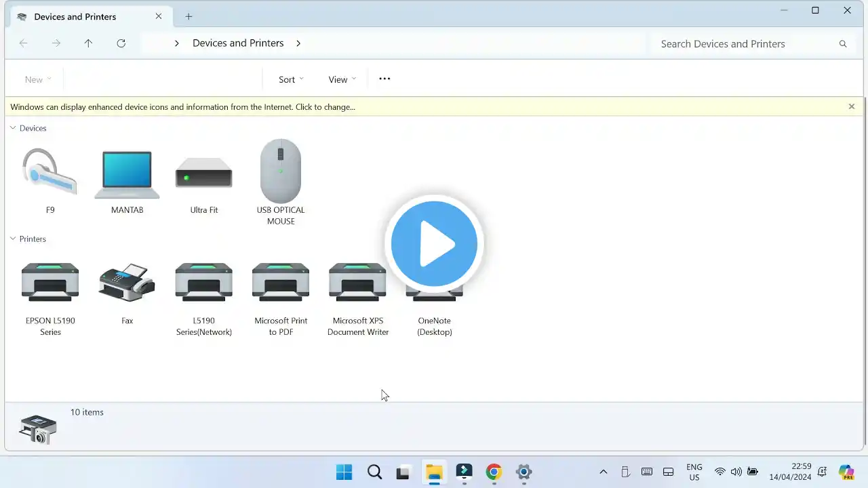The height and width of the screenshot is (488, 868).
Task: Select the Microsoft Print to PDF printer
Action: 281,283
